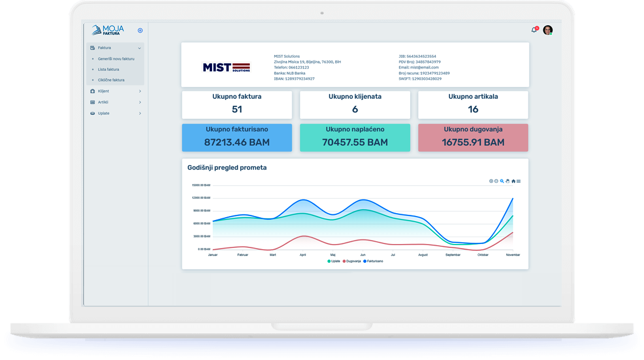Open Generiši novu fakturu menu item
Image resolution: width=644 pixels, height=360 pixels.
116,59
